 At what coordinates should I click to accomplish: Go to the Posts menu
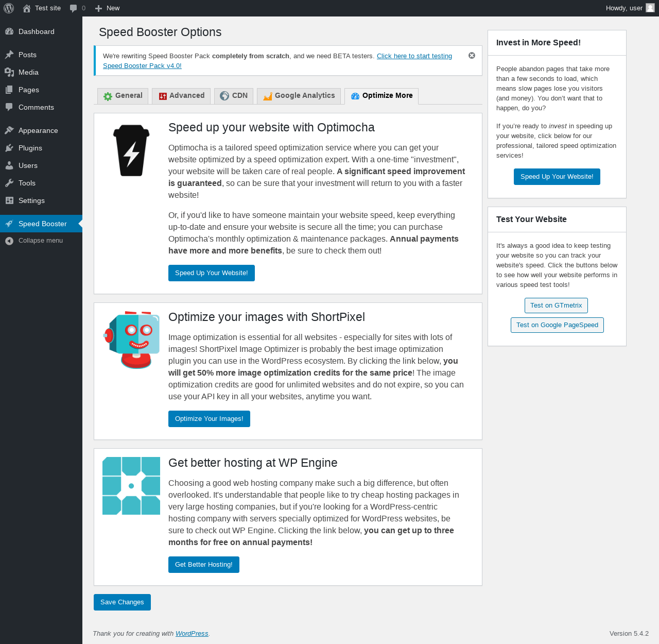point(27,55)
